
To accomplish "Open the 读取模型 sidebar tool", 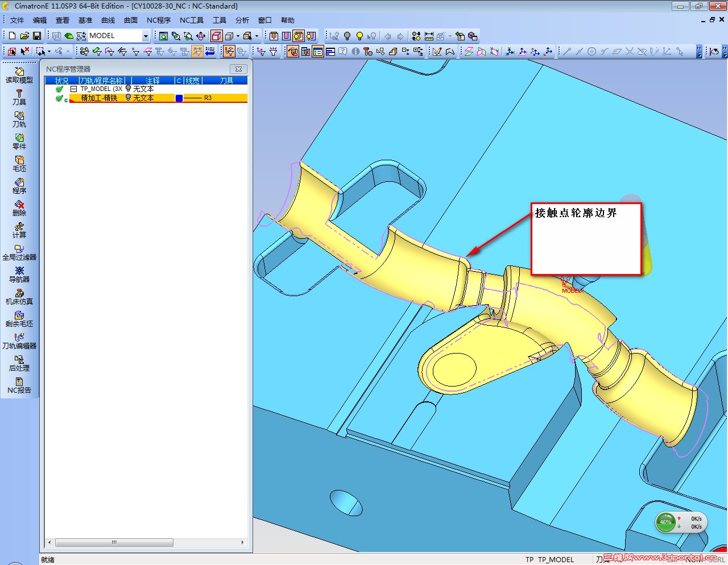I will pos(19,75).
